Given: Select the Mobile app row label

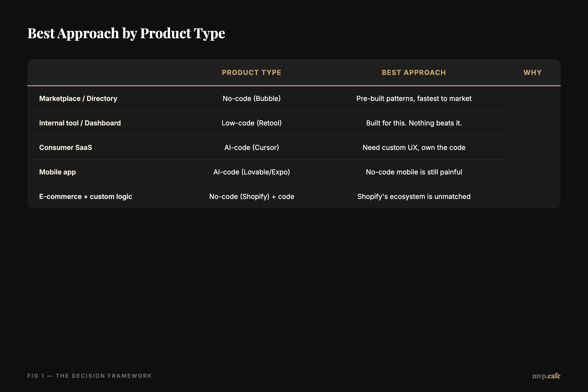Looking at the screenshot, I should click(x=57, y=172).
